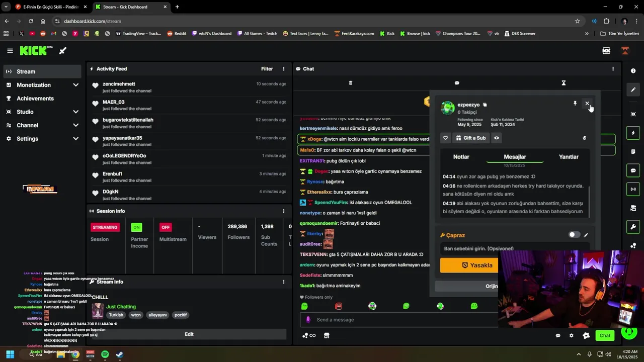Click the microphone icon in message box

click(308, 320)
